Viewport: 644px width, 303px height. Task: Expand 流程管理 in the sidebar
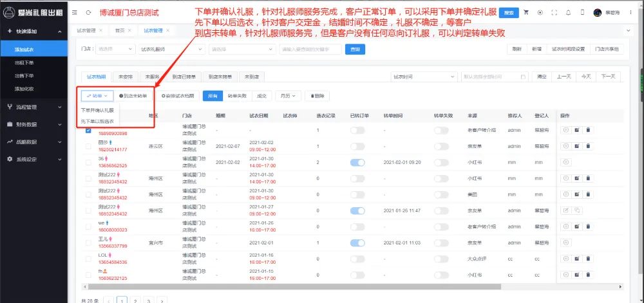32,106
